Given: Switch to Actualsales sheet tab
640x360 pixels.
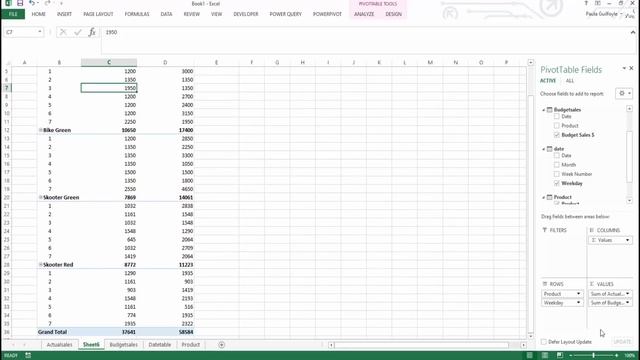Looking at the screenshot, I should (x=59, y=345).
